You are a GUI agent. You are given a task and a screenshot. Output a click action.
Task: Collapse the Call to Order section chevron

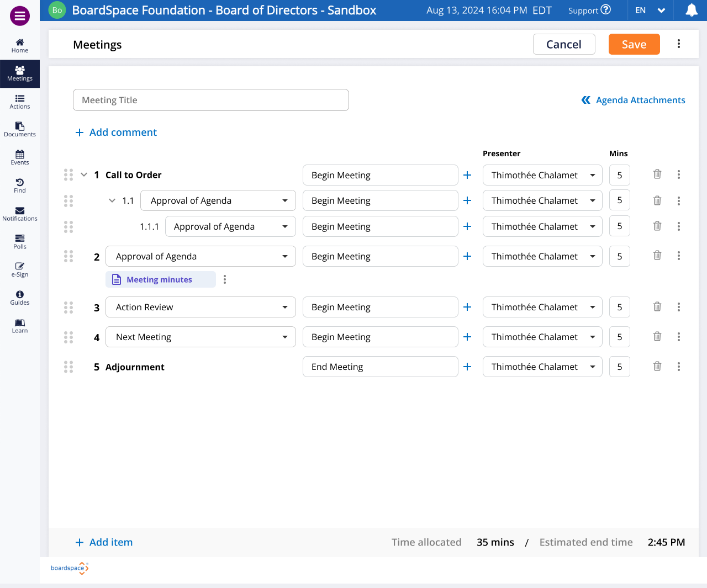point(84,174)
